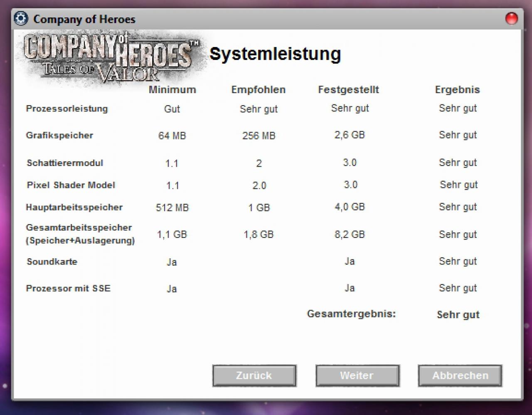
Task: Select the Hauptarbeitsspeicher row label
Action: (x=74, y=207)
